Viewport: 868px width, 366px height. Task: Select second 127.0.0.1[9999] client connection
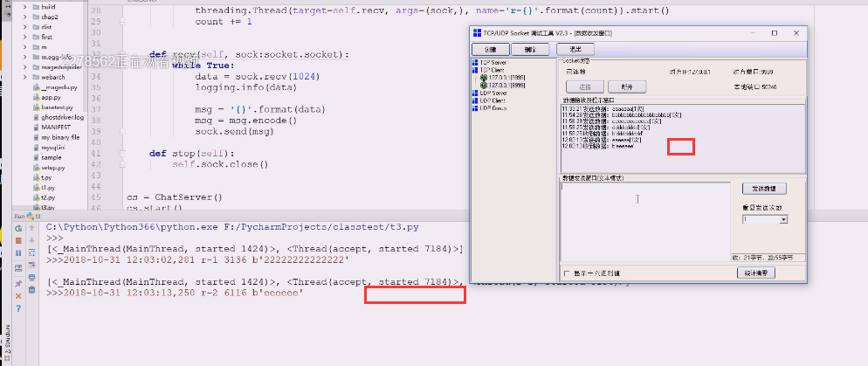[x=502, y=86]
